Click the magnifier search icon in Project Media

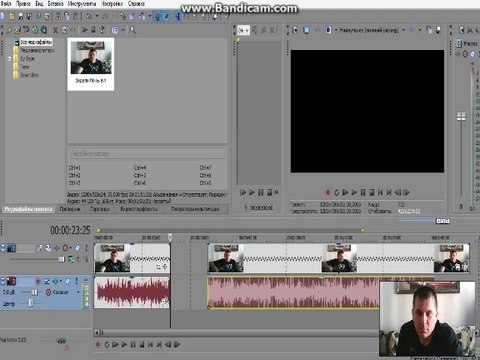[x=133, y=30]
